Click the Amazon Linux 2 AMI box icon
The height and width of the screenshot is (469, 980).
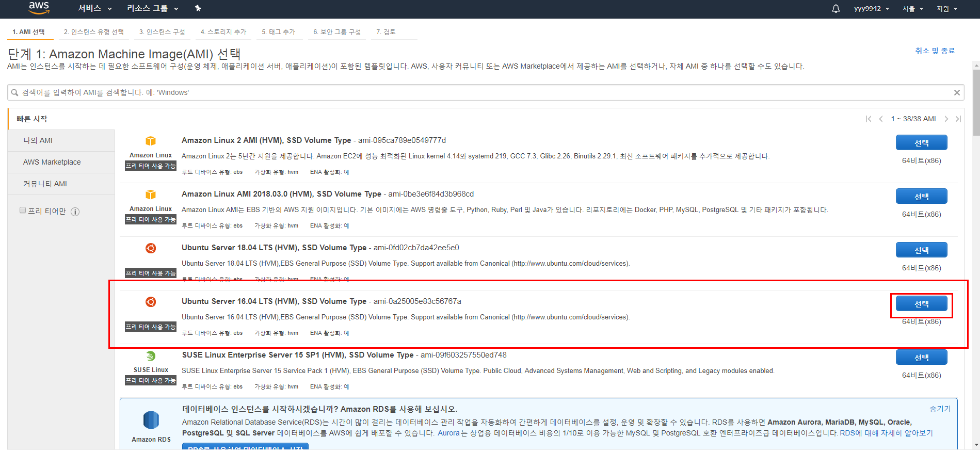(151, 141)
